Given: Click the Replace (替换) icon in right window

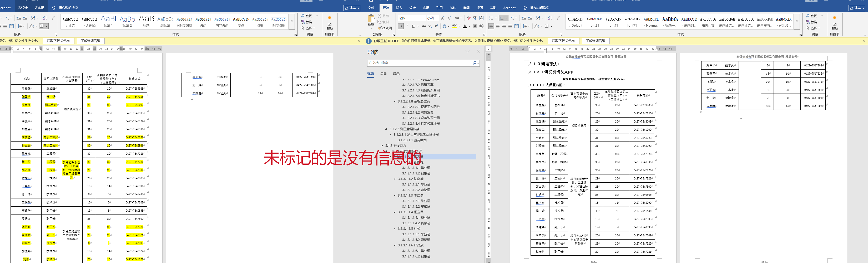Looking at the screenshot, I should click(811, 22).
